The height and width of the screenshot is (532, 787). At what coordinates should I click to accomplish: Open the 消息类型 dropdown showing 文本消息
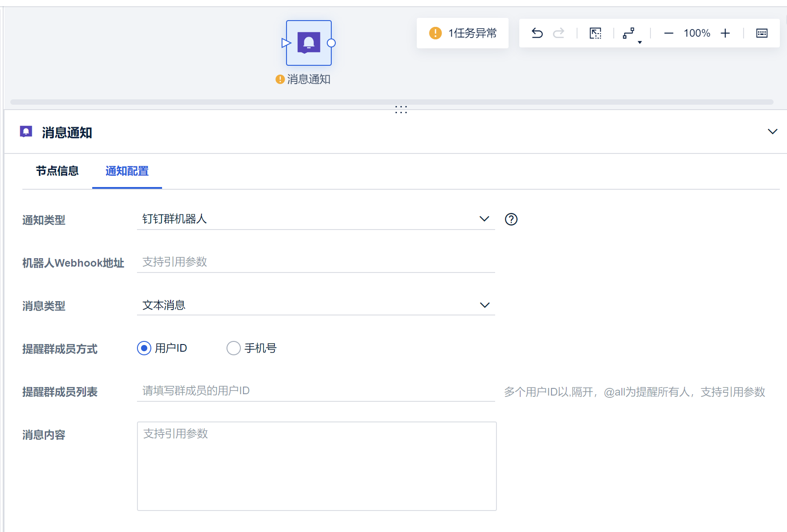click(316, 305)
